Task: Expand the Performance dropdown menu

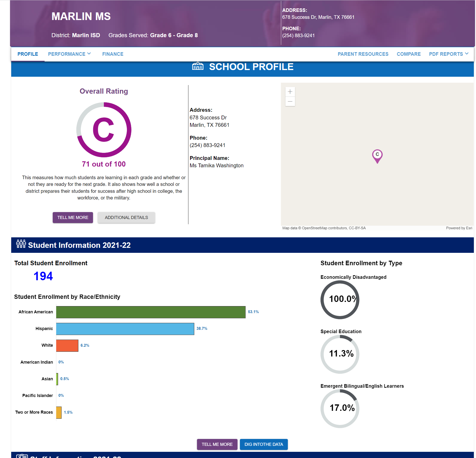Action: 69,54
